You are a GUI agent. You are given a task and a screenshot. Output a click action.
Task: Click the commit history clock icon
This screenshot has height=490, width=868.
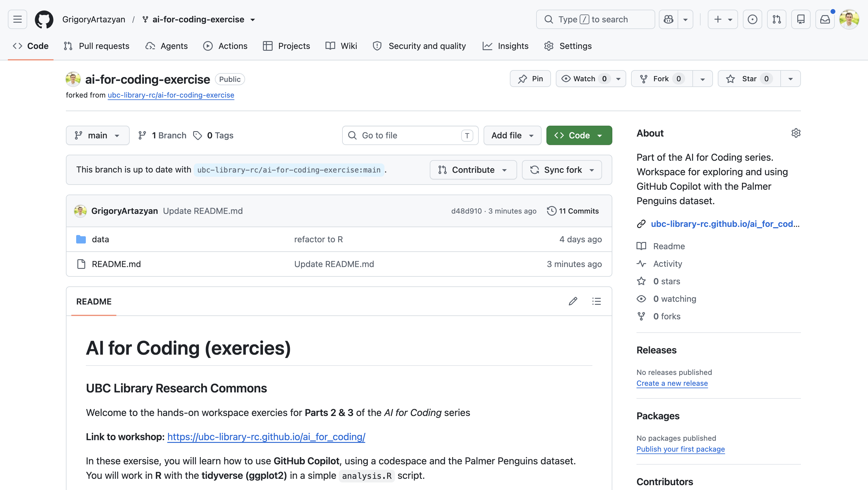(552, 211)
